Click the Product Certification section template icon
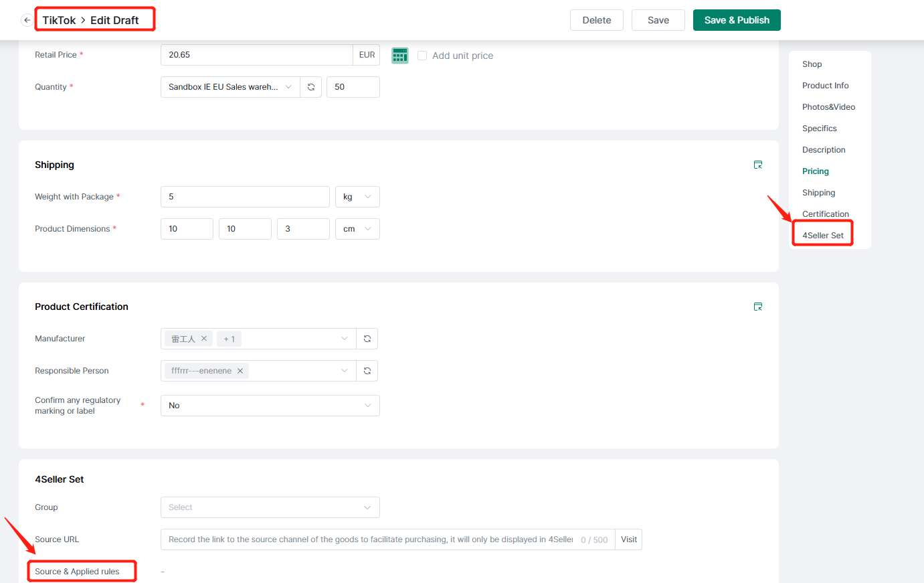 [x=758, y=307]
